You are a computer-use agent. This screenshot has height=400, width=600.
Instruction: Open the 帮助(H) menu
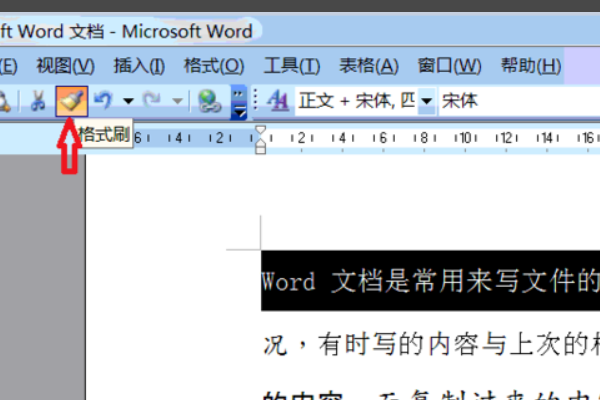(x=531, y=66)
